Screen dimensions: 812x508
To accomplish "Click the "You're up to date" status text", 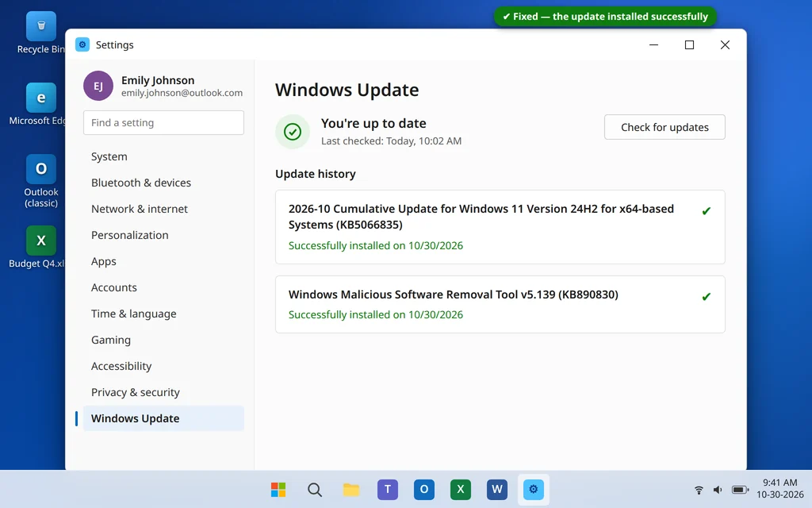I will click(x=373, y=123).
